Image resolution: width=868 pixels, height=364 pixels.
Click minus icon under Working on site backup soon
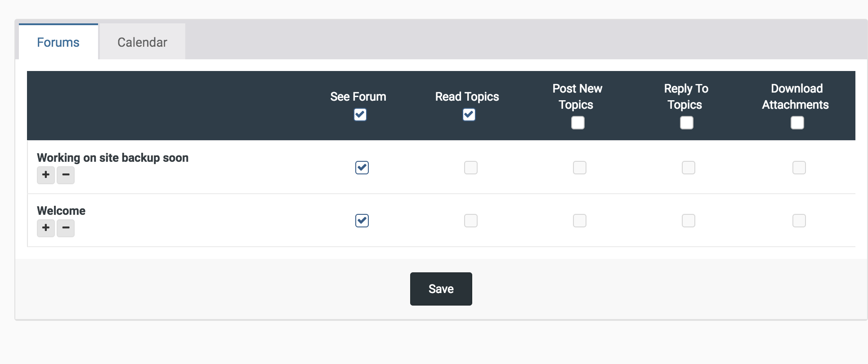[x=66, y=175]
